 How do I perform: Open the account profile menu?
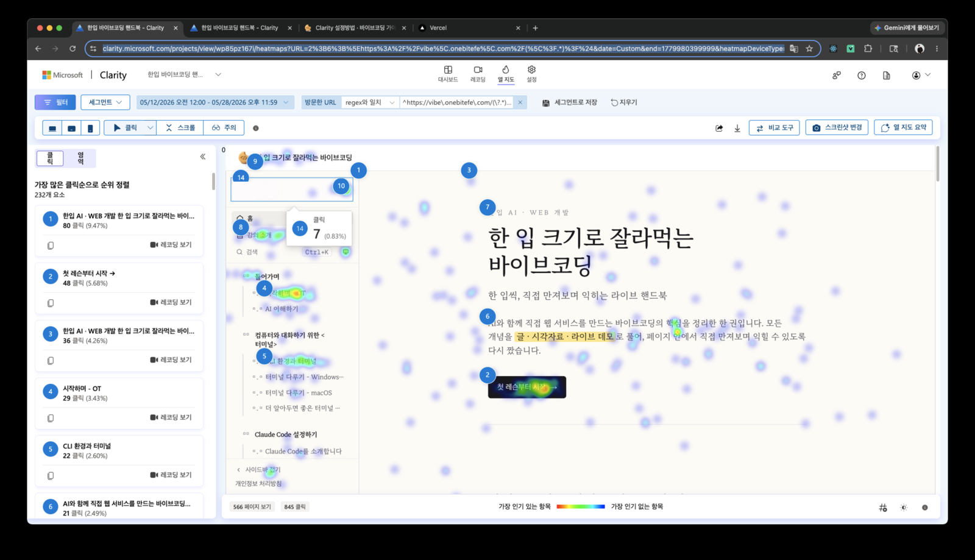(921, 75)
